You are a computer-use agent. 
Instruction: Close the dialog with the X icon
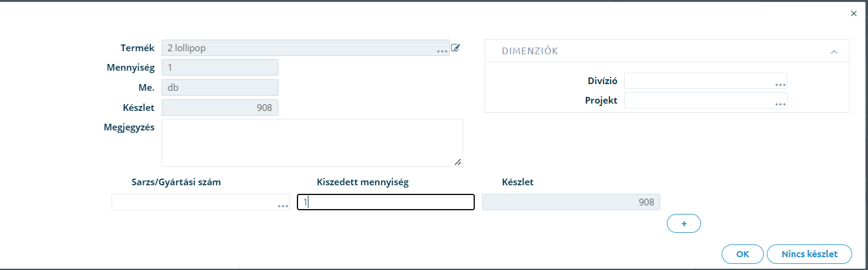point(853,13)
